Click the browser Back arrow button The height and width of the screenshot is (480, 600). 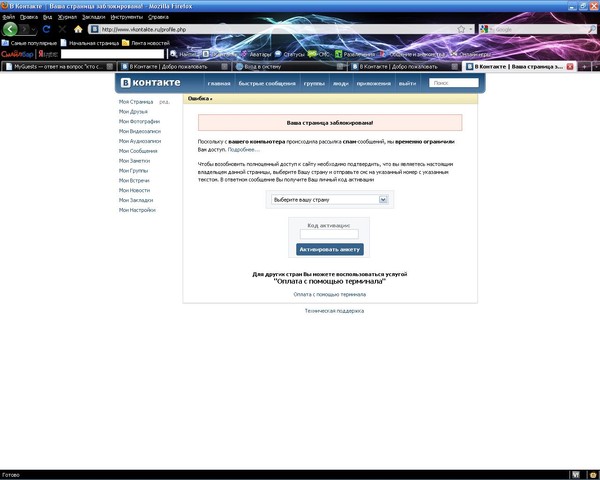(10, 29)
